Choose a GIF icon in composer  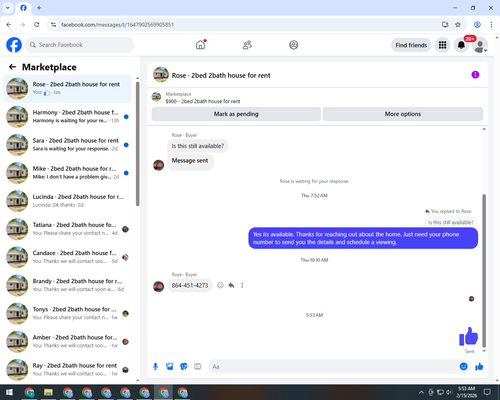pyautogui.click(x=198, y=367)
